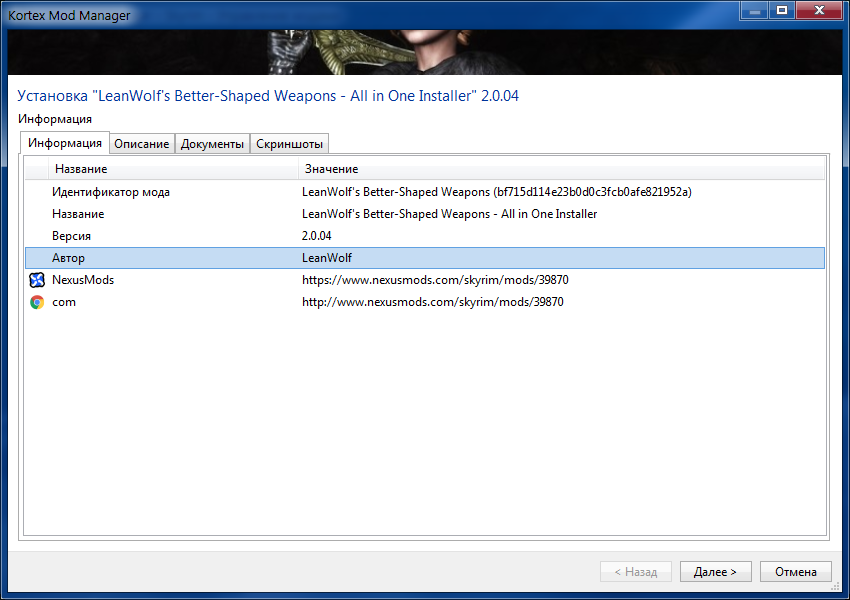Click the Отмена button
850x600 pixels.
(x=795, y=572)
